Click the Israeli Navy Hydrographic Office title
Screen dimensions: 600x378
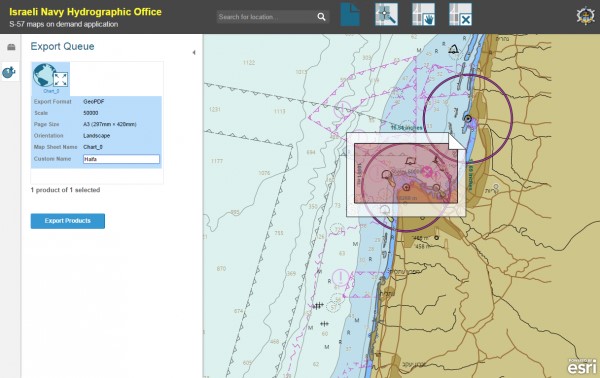pyautogui.click(x=85, y=12)
